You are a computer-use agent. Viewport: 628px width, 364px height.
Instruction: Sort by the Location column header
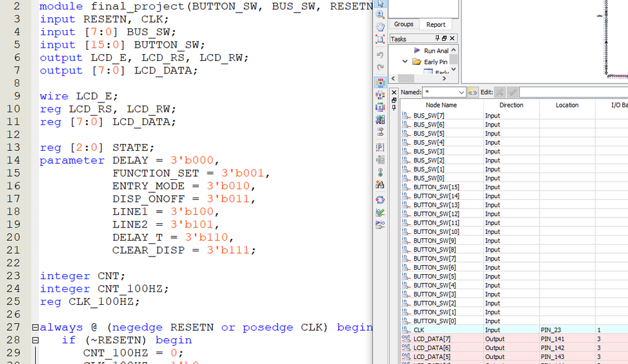point(567,105)
